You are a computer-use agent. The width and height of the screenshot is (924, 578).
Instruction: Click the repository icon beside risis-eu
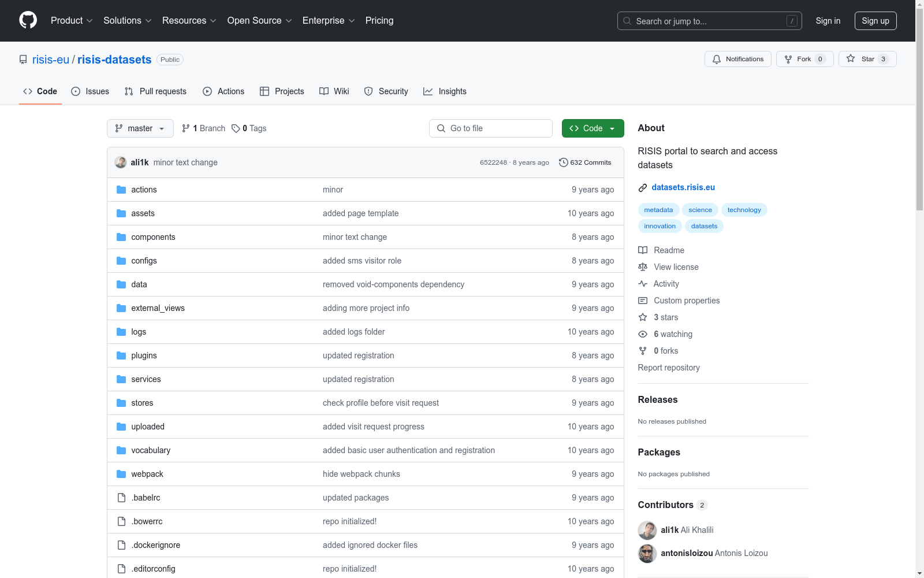[x=23, y=60]
